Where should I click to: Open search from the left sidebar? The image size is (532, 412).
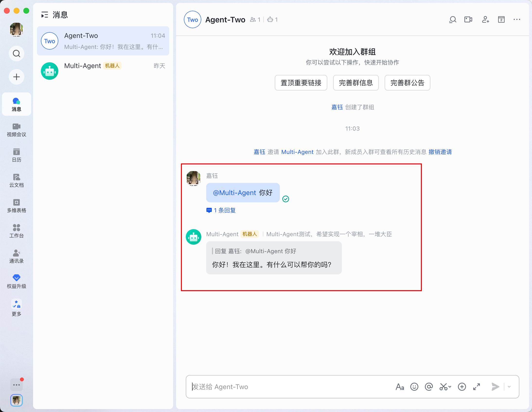click(x=16, y=53)
